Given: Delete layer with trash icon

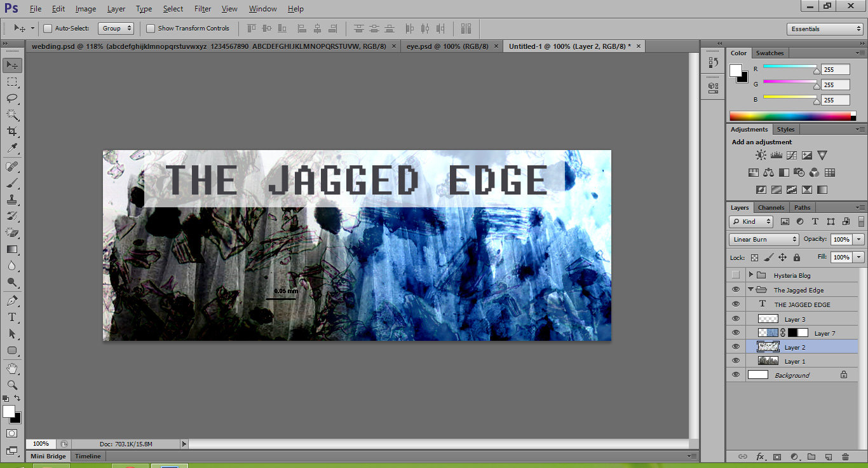Looking at the screenshot, I should click(845, 457).
